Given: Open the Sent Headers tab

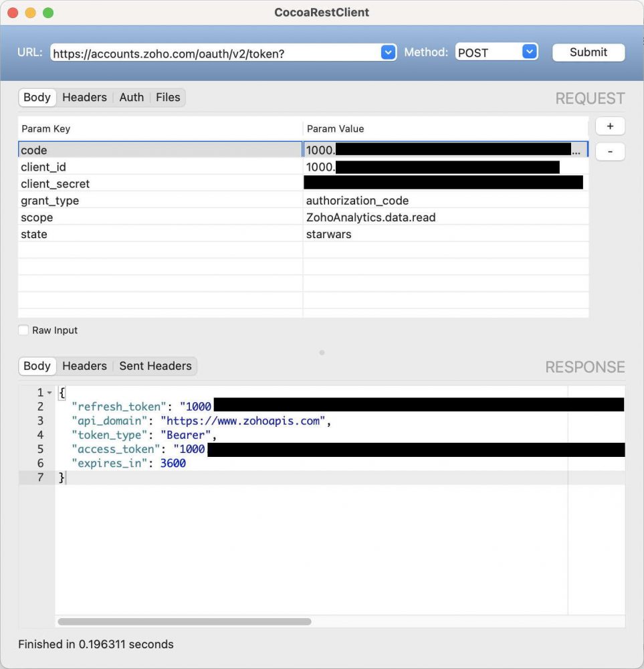Looking at the screenshot, I should (155, 366).
